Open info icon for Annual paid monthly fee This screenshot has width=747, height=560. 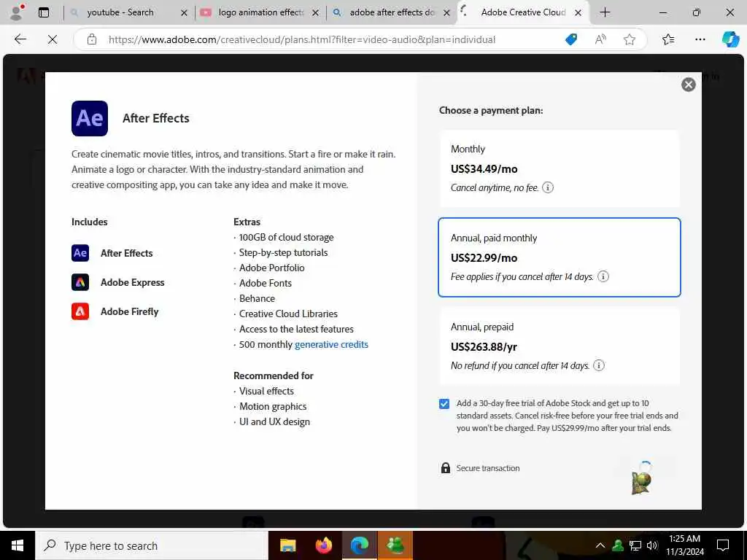[603, 276]
